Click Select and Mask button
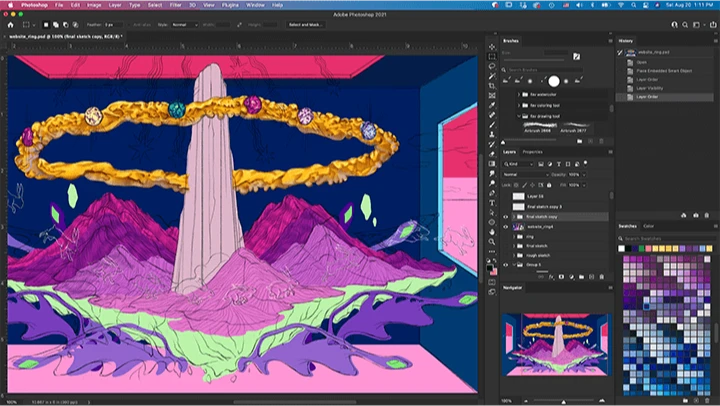Viewport: 720px width, 406px height. tap(305, 25)
